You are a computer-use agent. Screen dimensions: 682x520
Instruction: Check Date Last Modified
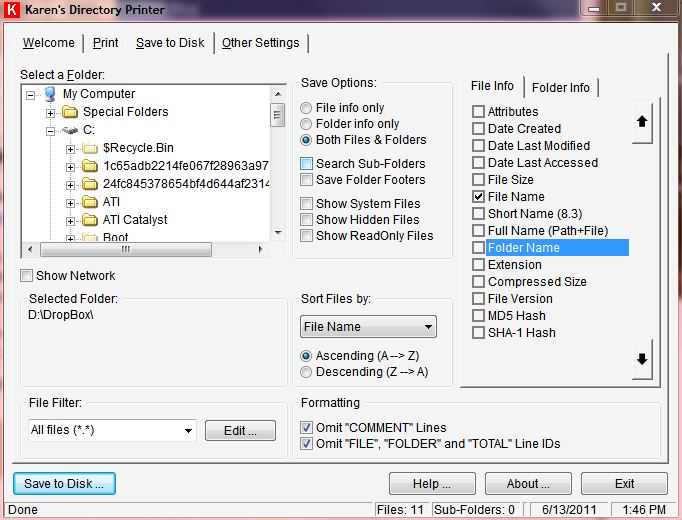(478, 146)
